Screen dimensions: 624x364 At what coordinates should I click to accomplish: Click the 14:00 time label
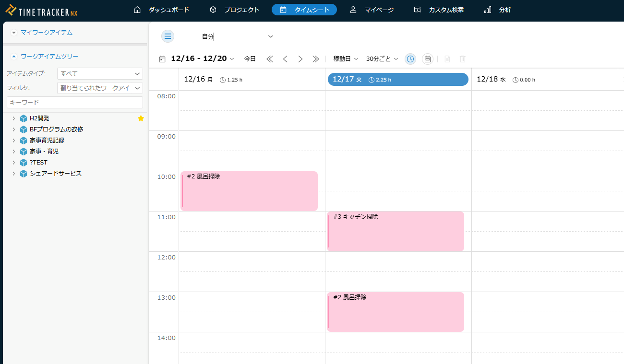pos(167,338)
